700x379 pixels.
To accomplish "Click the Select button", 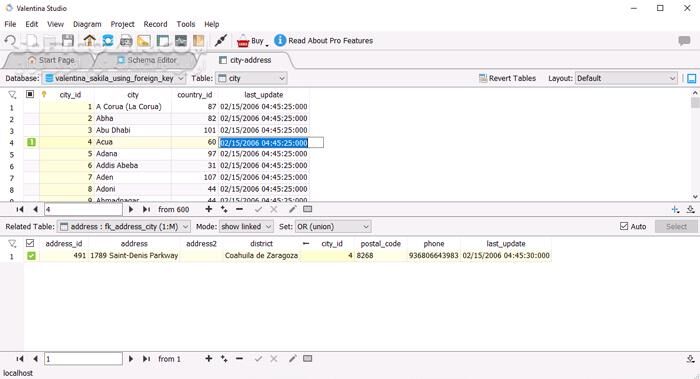I will (676, 226).
